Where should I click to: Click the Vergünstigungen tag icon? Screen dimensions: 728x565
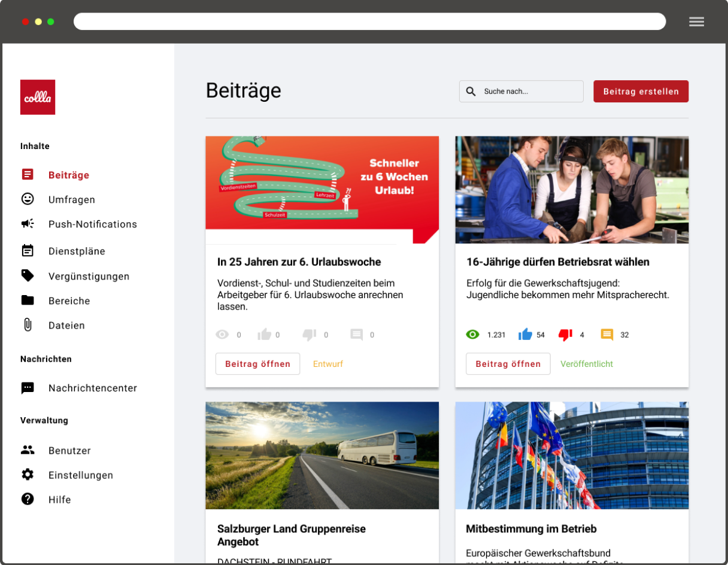[x=28, y=276]
